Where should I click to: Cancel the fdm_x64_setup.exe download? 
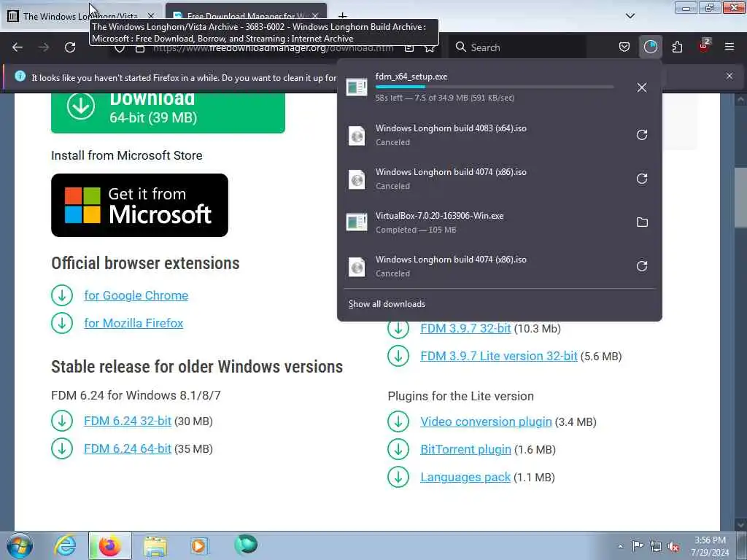click(642, 87)
